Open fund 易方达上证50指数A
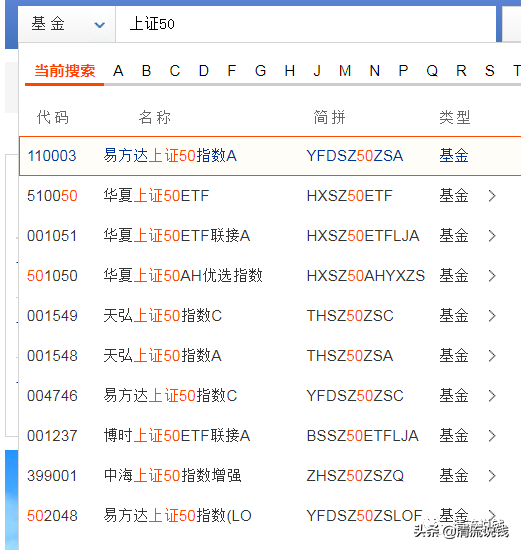Image resolution: width=521 pixels, height=550 pixels. [x=170, y=156]
